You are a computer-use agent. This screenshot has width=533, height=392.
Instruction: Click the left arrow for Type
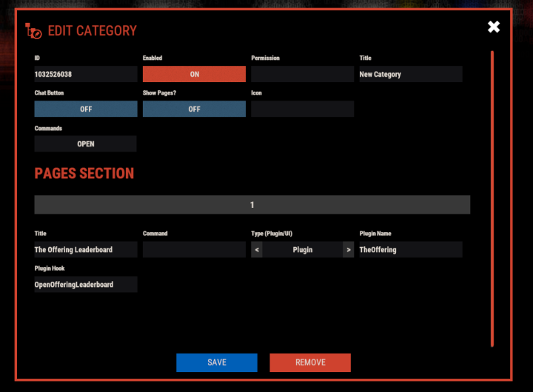(x=257, y=250)
